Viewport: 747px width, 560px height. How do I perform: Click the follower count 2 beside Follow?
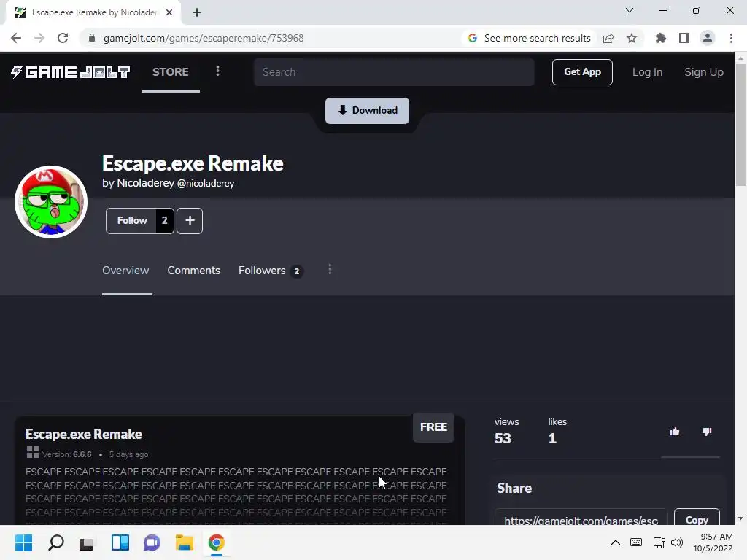click(164, 220)
